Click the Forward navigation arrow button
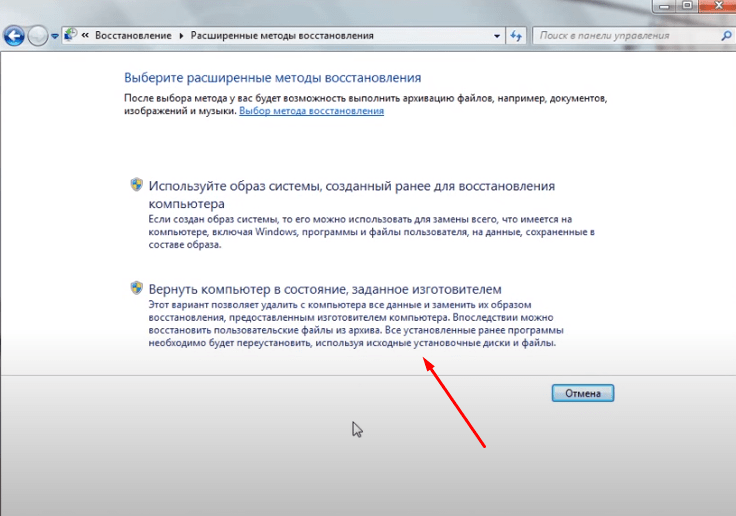736x516 pixels. pyautogui.click(x=38, y=36)
